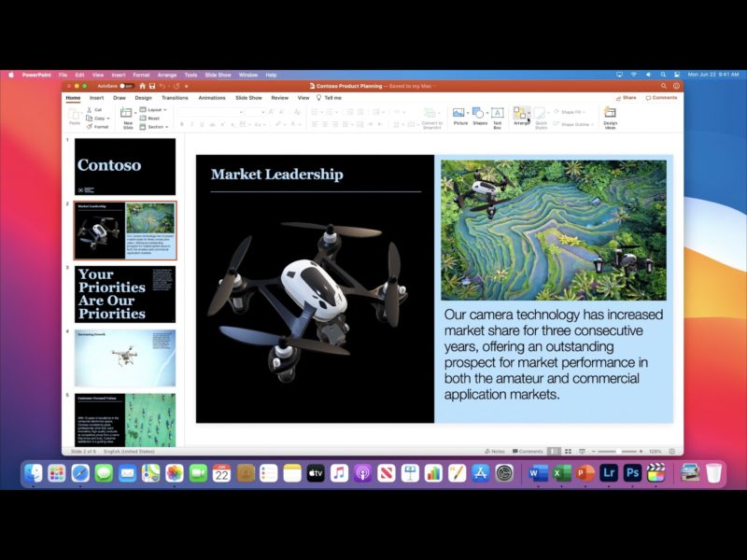The image size is (747, 560).
Task: Toggle Italic formatting
Action: tap(192, 124)
